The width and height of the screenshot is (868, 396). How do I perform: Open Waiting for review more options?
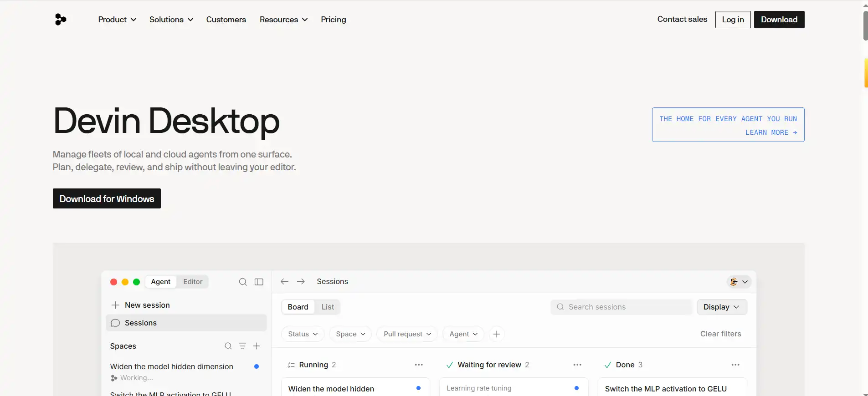[577, 365]
